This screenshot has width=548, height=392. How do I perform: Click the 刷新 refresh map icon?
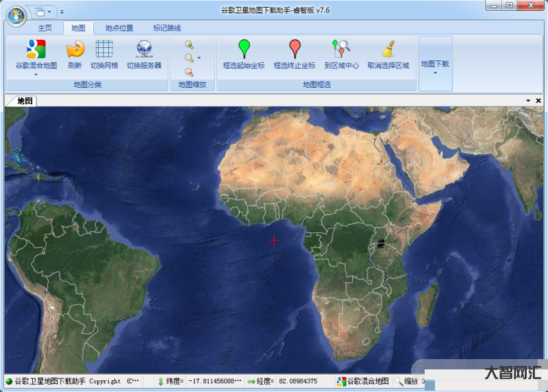pyautogui.click(x=75, y=50)
